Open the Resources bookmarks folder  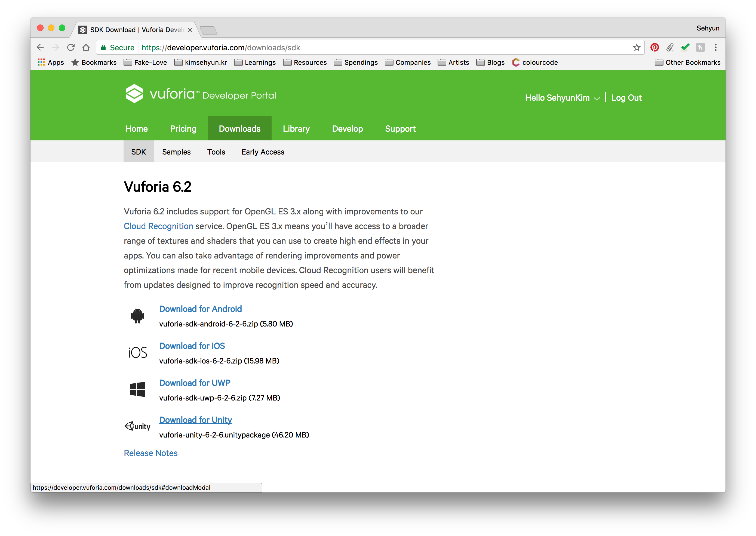click(x=305, y=62)
